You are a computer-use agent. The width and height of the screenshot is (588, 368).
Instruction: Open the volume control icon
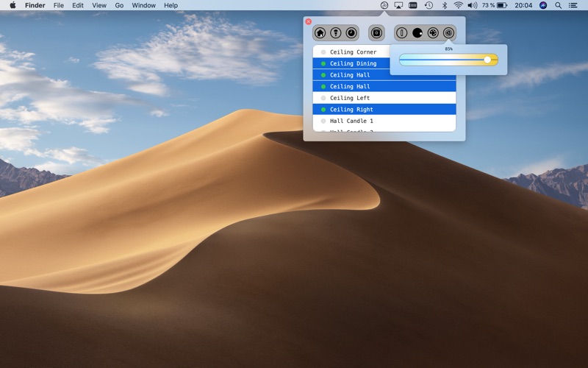click(472, 5)
